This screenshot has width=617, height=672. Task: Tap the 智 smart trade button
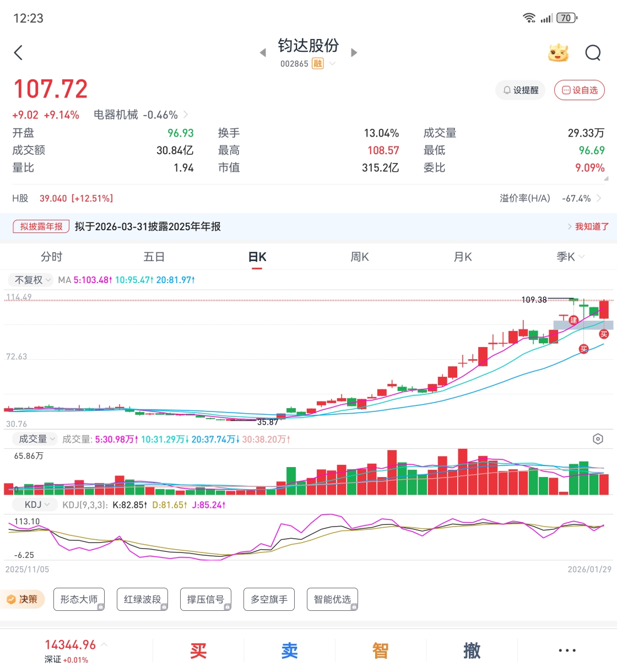[381, 651]
